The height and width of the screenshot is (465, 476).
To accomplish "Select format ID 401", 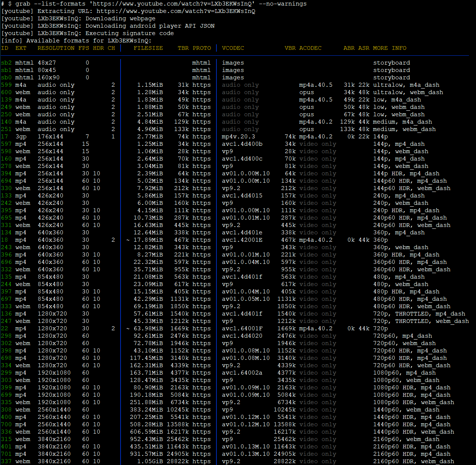I will coord(6,447).
